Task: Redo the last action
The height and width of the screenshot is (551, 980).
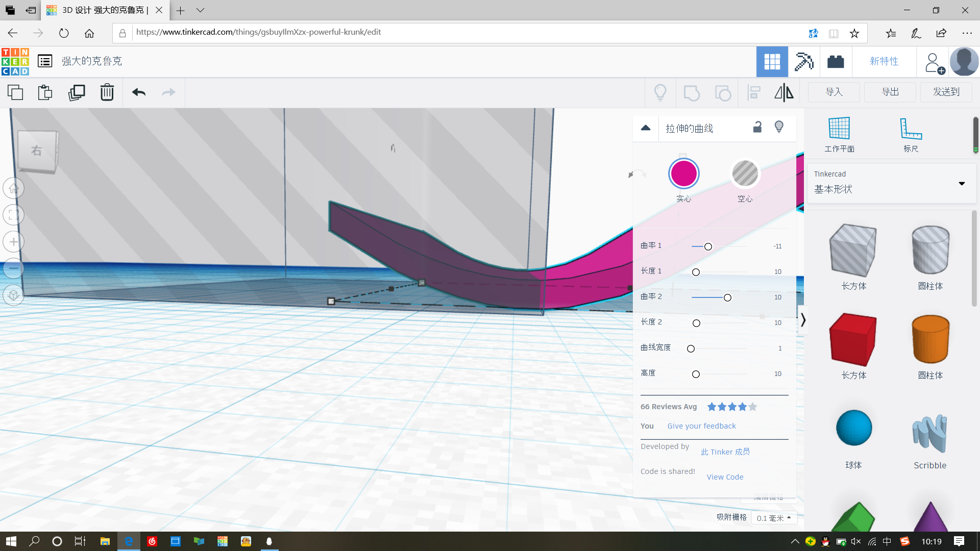Action: (x=168, y=92)
